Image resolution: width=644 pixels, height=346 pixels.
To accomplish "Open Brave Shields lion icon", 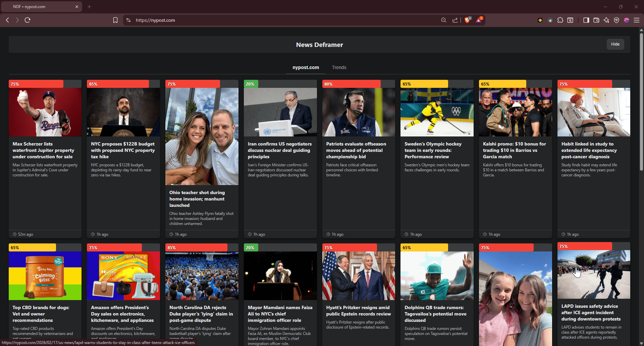I will tap(467, 20).
